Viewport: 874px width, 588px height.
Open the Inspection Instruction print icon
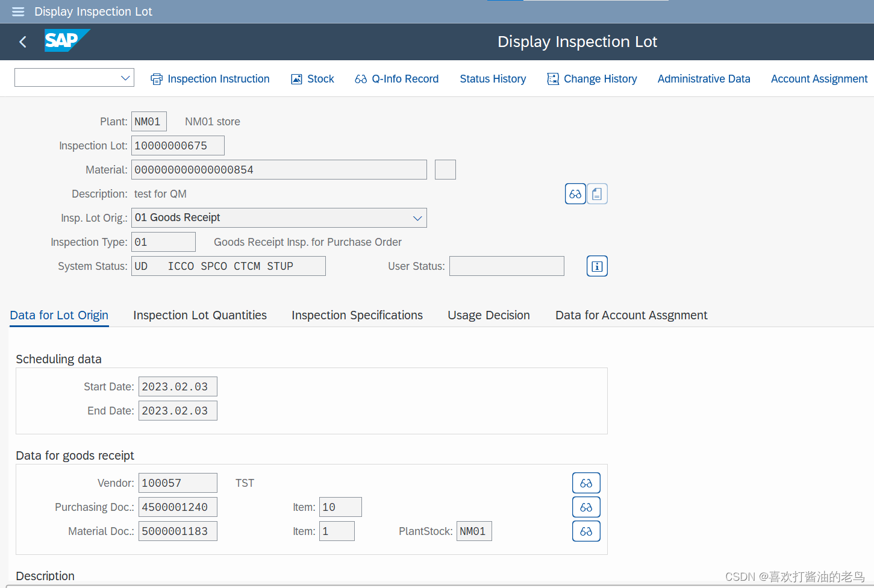point(156,78)
